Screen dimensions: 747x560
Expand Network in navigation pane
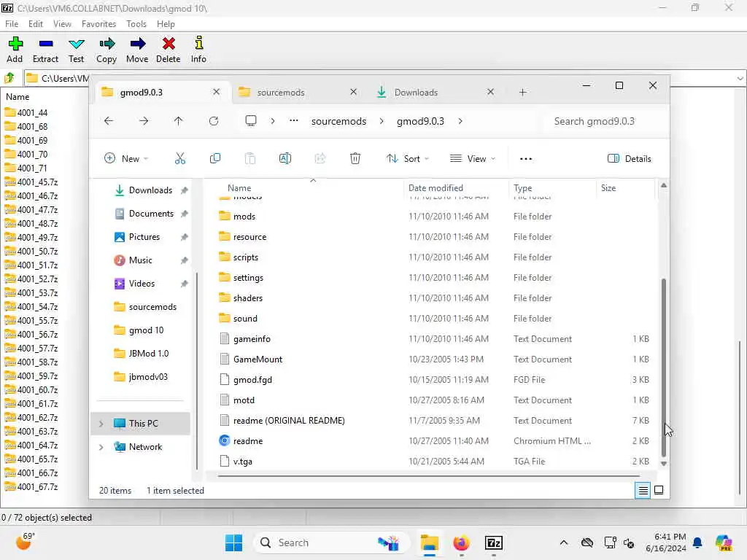tap(101, 447)
